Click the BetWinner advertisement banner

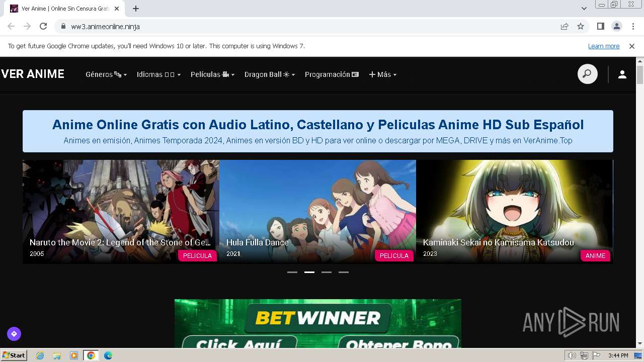click(317, 323)
